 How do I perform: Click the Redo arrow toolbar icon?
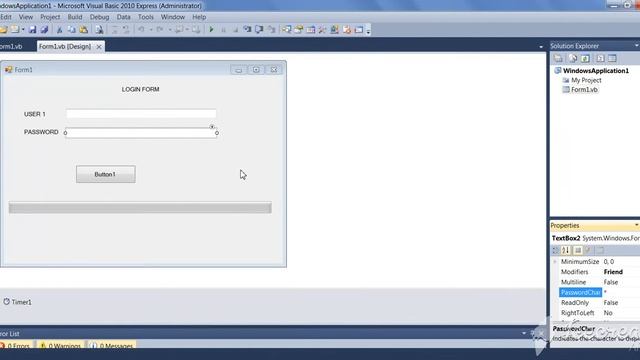tap(160, 29)
